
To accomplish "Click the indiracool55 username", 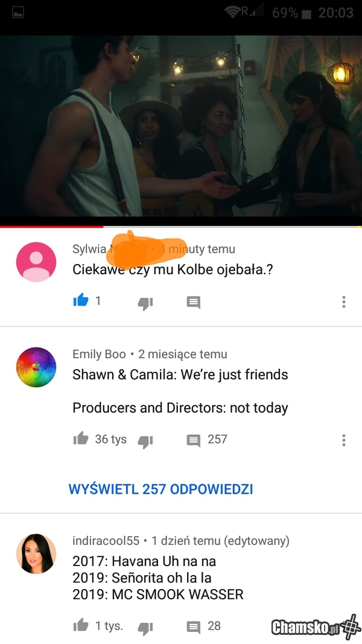I will pos(106,541).
